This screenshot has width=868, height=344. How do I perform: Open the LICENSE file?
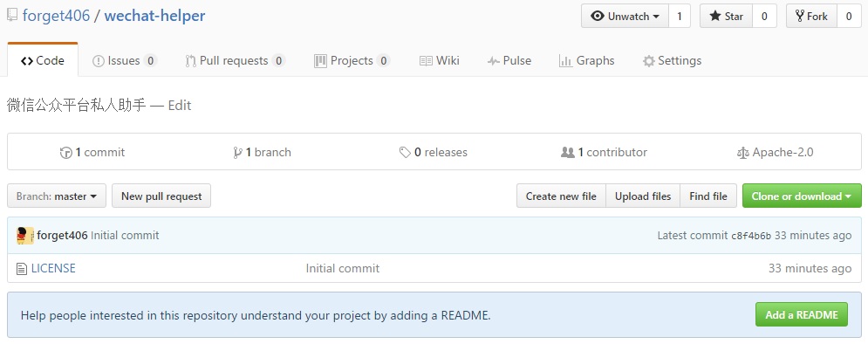click(53, 269)
